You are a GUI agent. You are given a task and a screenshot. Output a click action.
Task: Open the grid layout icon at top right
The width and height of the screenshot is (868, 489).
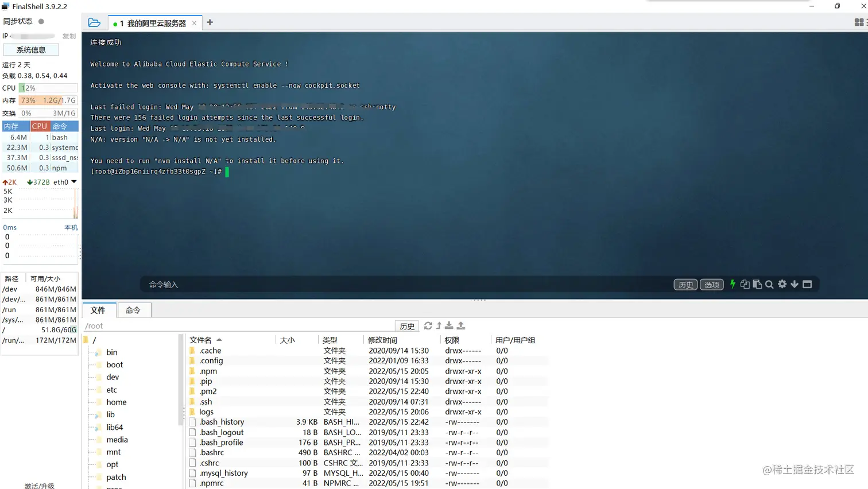[859, 22]
